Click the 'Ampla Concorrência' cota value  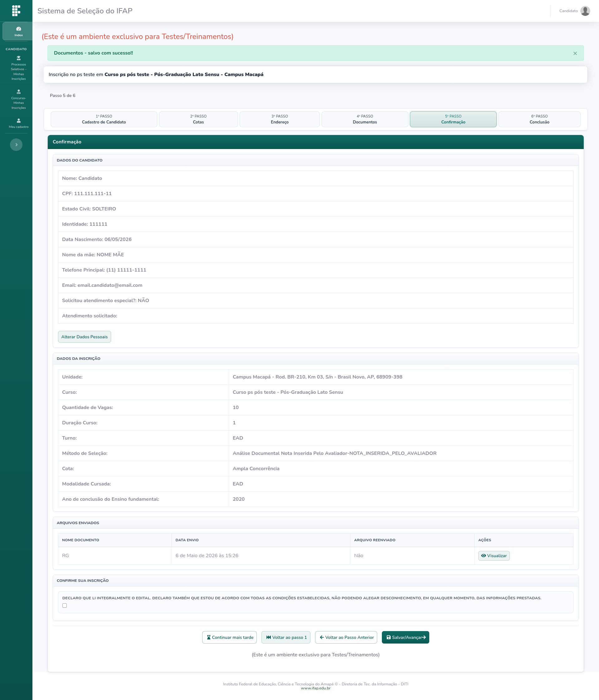click(x=256, y=469)
